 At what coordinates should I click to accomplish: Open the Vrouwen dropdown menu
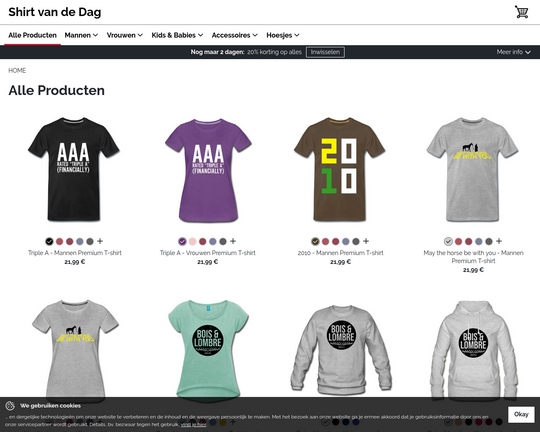(125, 35)
